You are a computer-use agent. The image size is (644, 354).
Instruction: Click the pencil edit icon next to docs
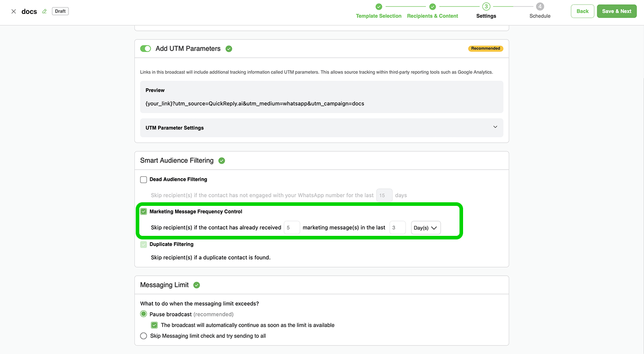(44, 12)
